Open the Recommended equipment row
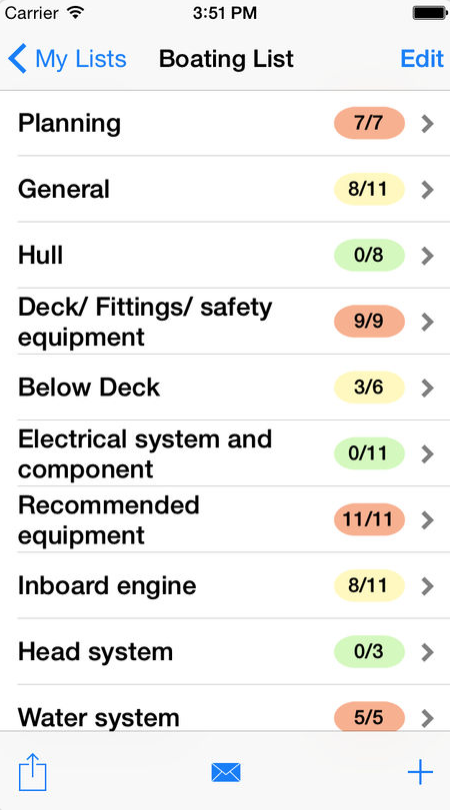 click(225, 520)
